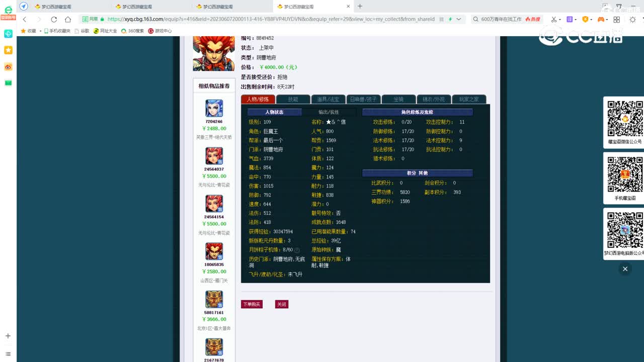Expand the scissors tool dropdown arrow
This screenshot has width=644, height=362.
[x=560, y=20]
